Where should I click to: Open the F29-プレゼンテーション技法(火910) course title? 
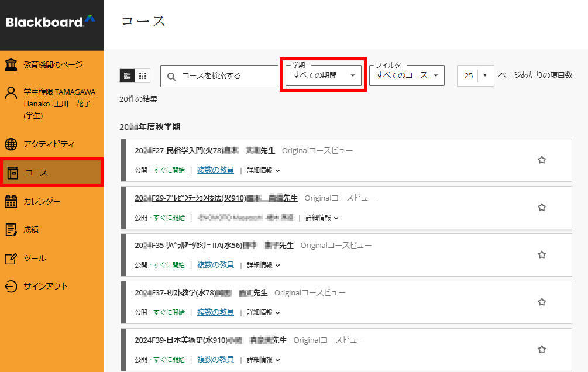216,198
